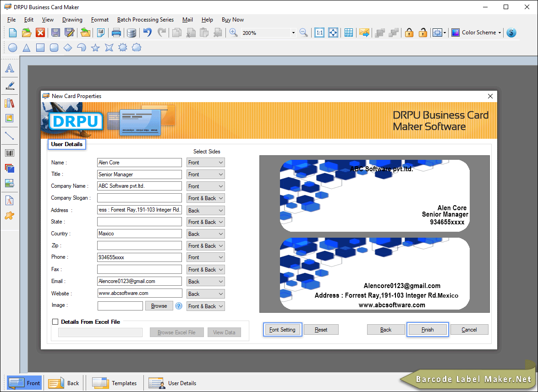This screenshot has height=392, width=538.
Task: Open the Format menu
Action: pyautogui.click(x=100, y=20)
